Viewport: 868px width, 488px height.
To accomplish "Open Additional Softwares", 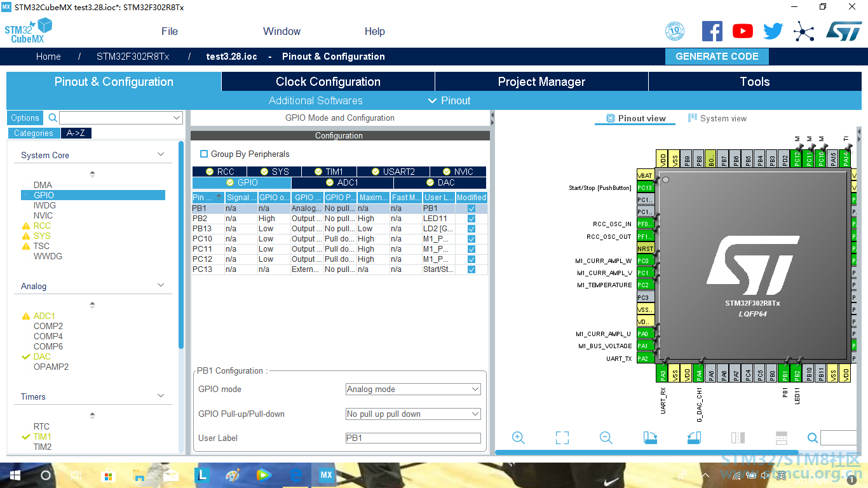I will [315, 100].
